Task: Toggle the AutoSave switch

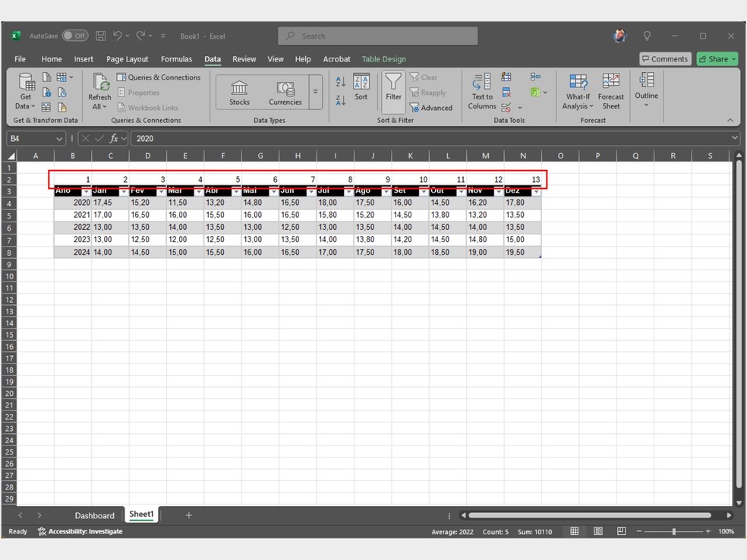Action: click(x=74, y=36)
